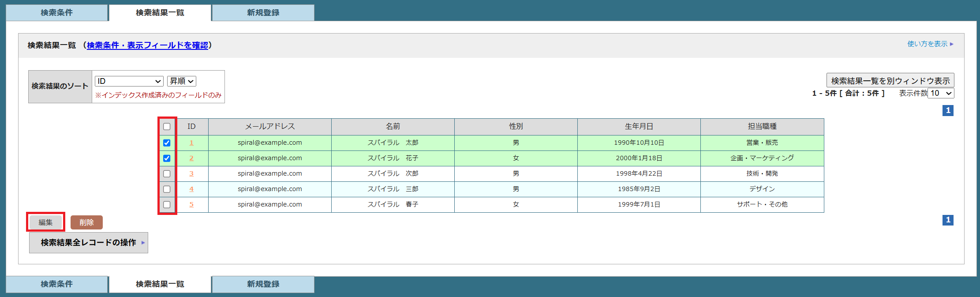This screenshot has width=980, height=297.
Task: Click the 編集 button
Action: coord(45,222)
